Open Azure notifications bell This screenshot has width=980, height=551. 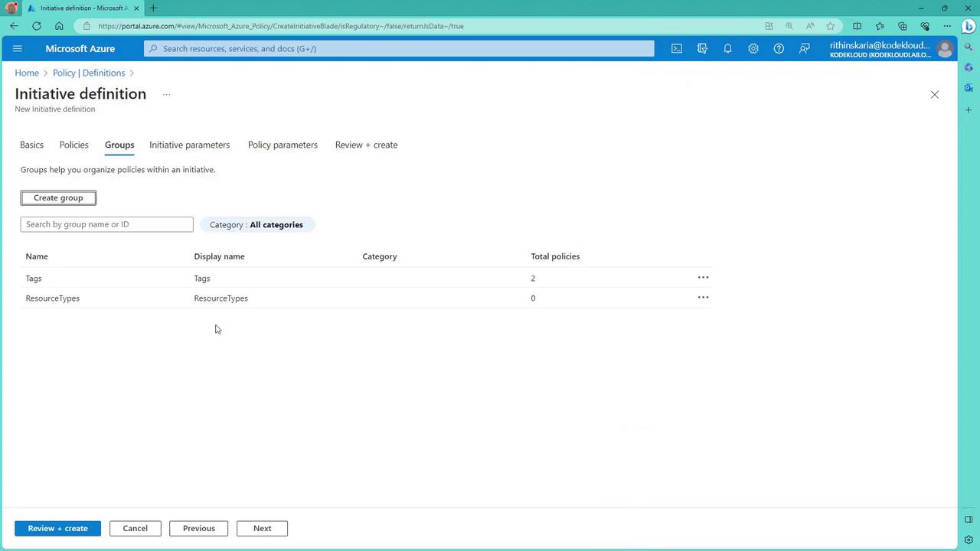[x=727, y=48]
